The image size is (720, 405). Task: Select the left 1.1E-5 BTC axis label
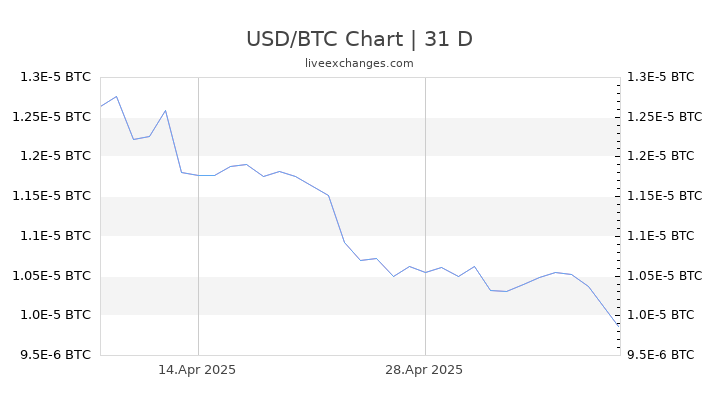tap(56, 236)
